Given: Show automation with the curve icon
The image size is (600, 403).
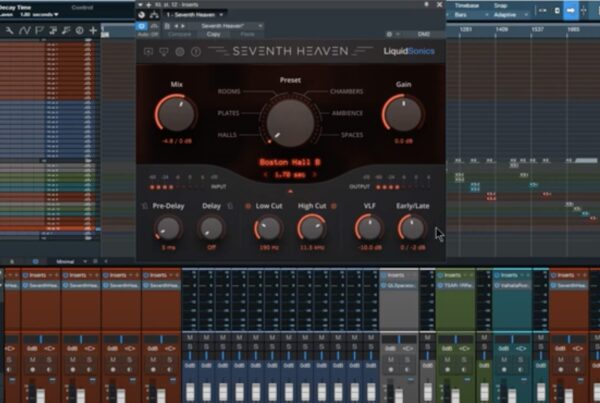Looking at the screenshot, I should [x=24, y=30].
